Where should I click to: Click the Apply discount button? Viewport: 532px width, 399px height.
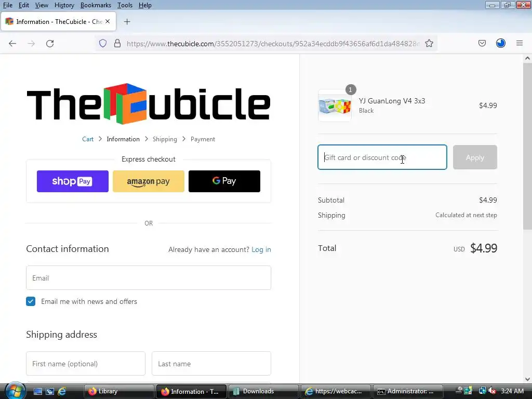(x=475, y=157)
